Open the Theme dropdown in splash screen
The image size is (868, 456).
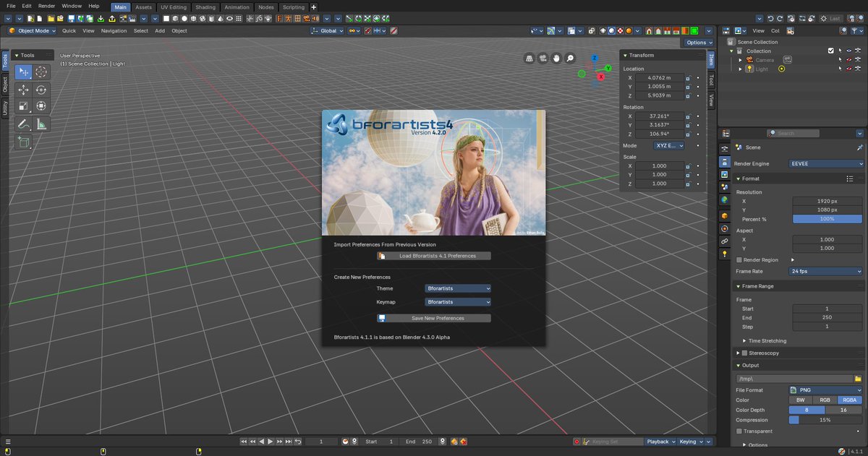[x=458, y=288]
